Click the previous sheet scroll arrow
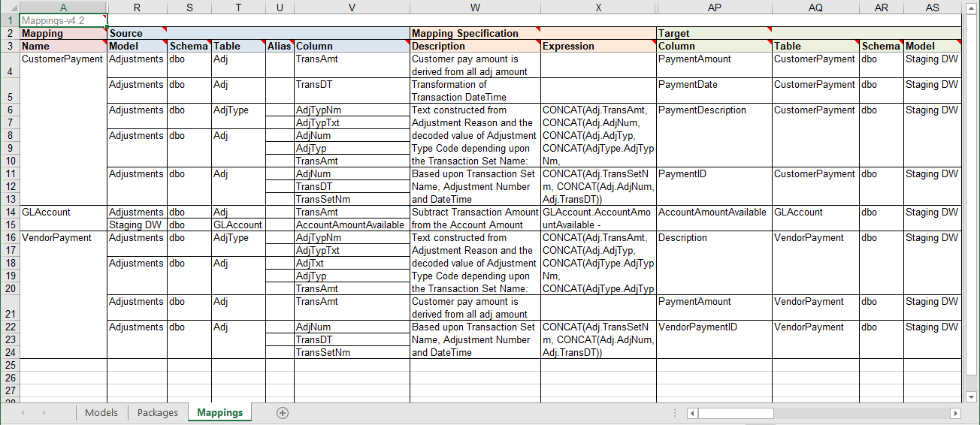Viewport: 980px width, 425px height. click(23, 413)
